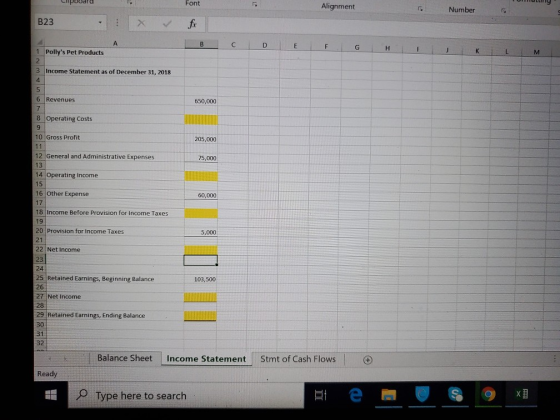Screen dimensions: 560x420
Task: Click the 'Operating Costs' label cell
Action: [114, 119]
